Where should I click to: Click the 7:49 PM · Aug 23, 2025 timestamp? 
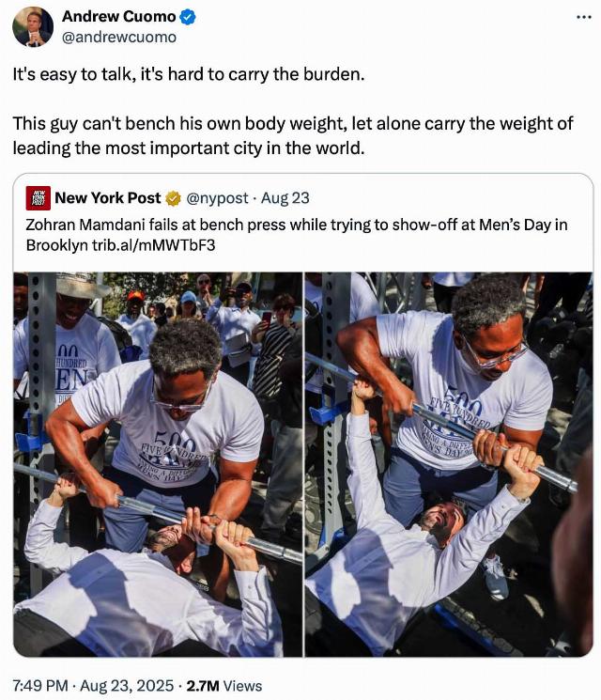93,685
